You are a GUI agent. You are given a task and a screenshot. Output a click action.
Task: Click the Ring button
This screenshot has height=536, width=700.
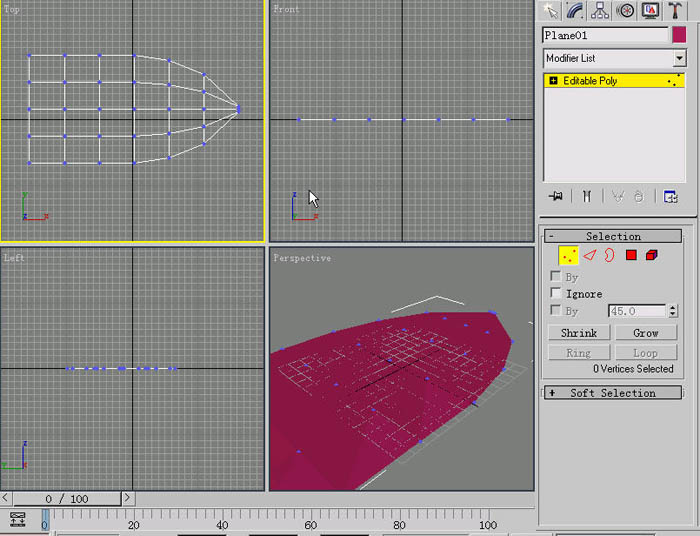point(579,353)
